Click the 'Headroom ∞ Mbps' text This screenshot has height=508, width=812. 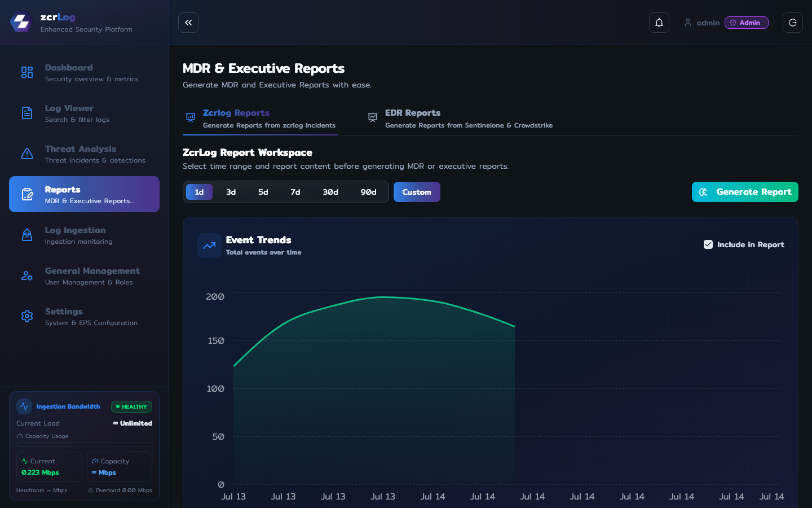pos(42,490)
